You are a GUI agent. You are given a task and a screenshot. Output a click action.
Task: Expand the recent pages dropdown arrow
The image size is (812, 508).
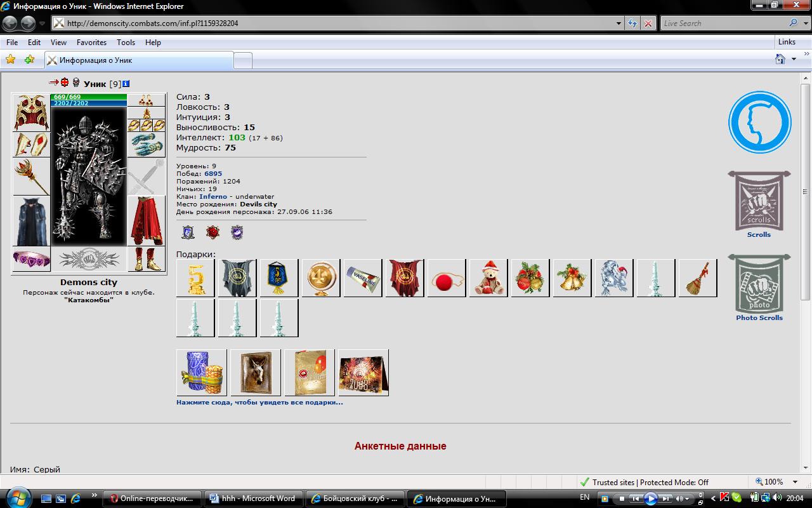[43, 23]
